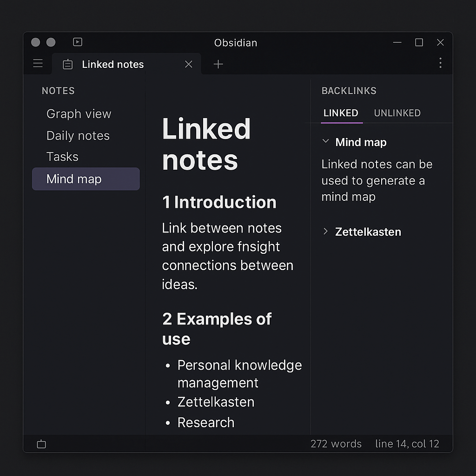
Task: Click the Mind map backlink excerpt text
Action: (x=377, y=180)
